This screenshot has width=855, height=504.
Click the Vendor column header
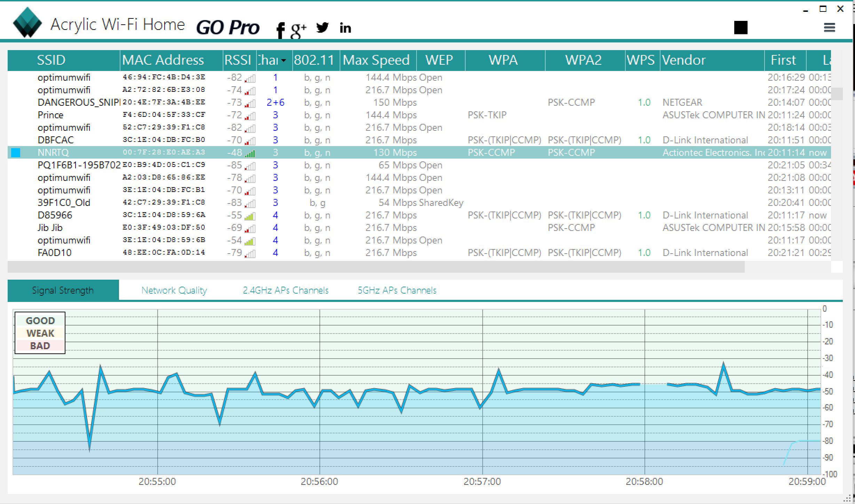click(x=683, y=60)
